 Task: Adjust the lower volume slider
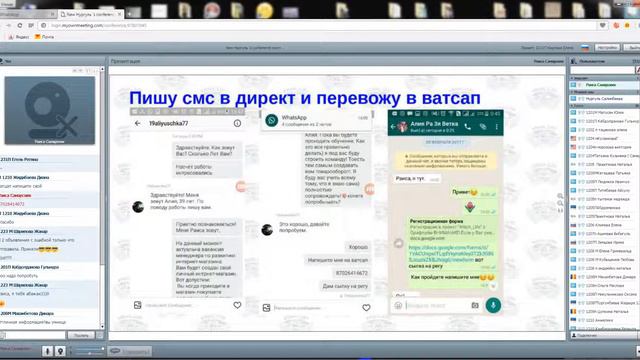point(89,353)
